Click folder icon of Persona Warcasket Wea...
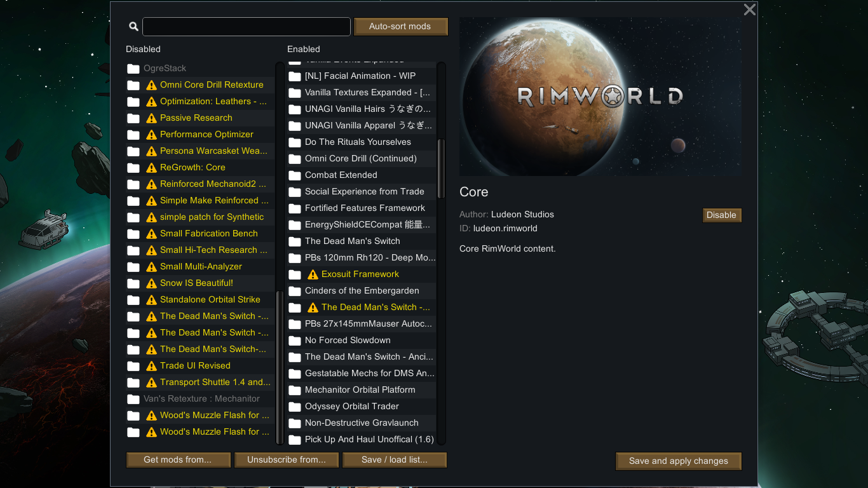This screenshot has width=868, height=488. point(133,151)
